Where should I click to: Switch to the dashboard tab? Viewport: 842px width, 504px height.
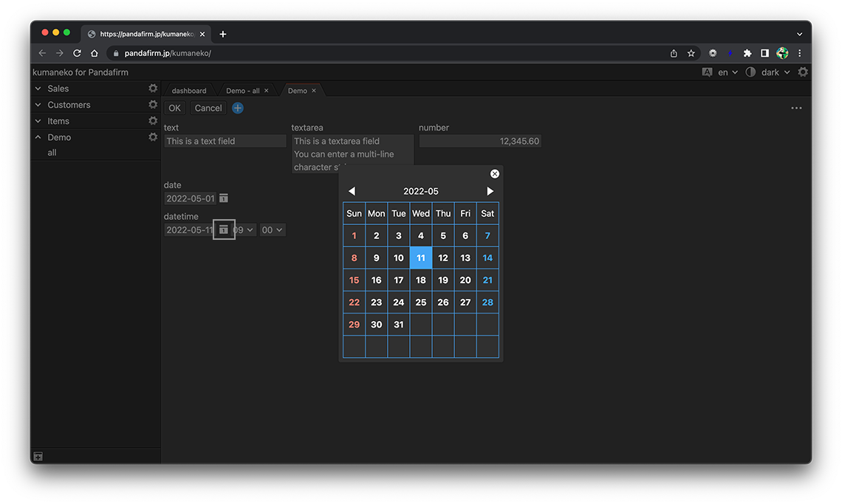[x=189, y=91]
